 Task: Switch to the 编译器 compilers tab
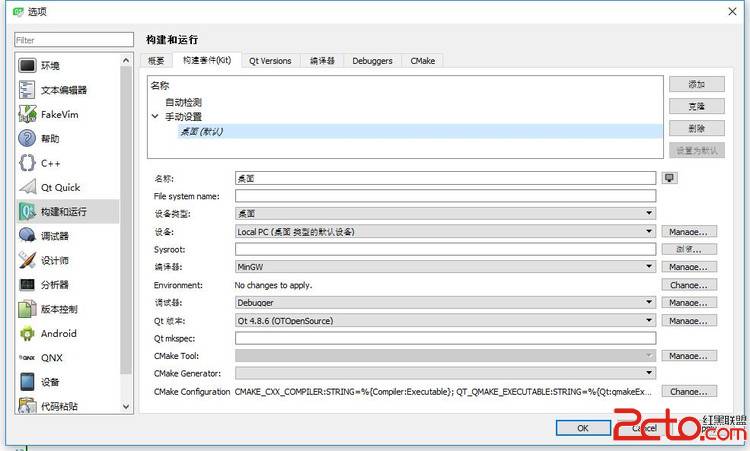[322, 61]
